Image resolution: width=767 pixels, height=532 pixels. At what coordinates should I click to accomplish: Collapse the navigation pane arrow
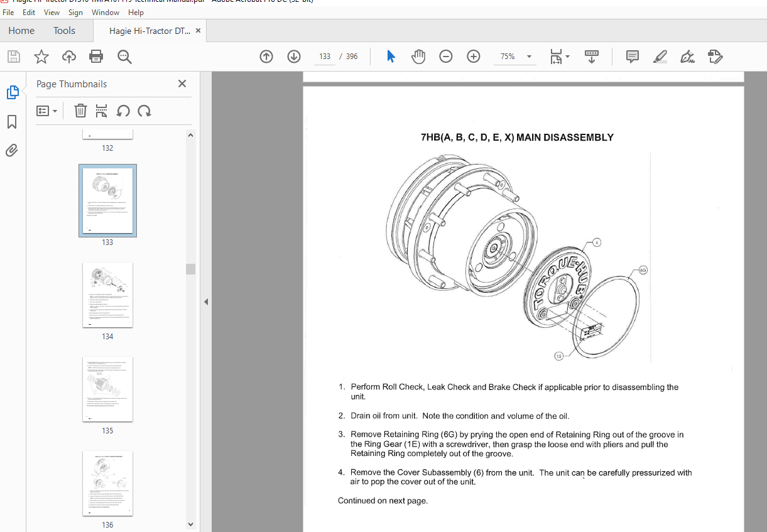pos(206,302)
